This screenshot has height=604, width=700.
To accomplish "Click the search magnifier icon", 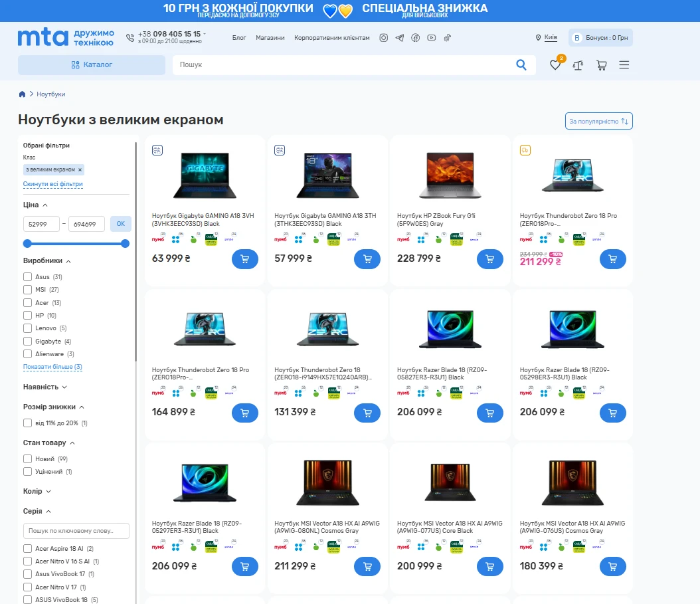I will point(521,64).
